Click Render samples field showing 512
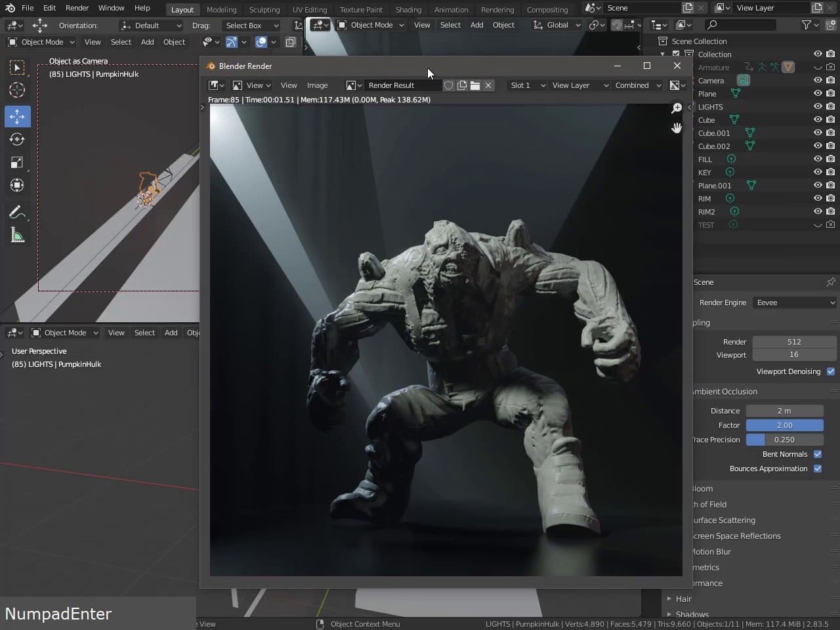 click(x=794, y=342)
